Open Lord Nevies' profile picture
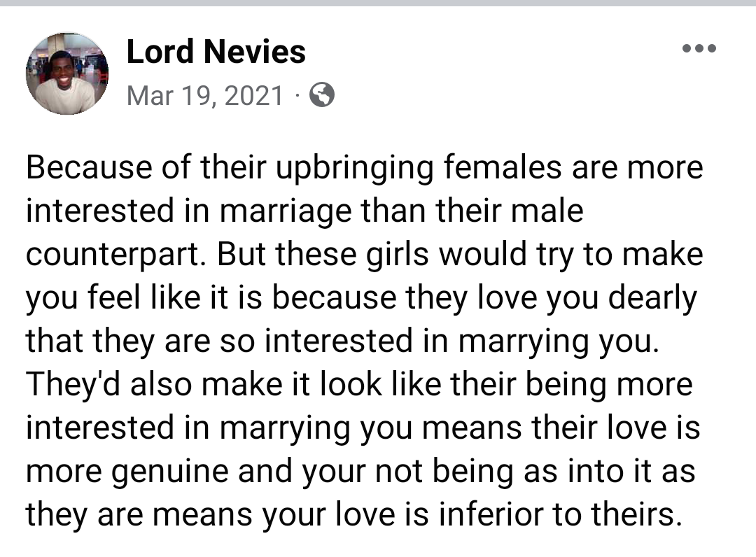756x557 pixels. [x=67, y=73]
